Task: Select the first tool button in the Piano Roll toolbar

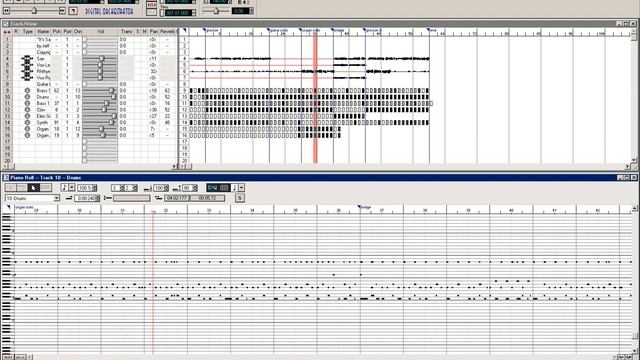Action: tap(11, 188)
